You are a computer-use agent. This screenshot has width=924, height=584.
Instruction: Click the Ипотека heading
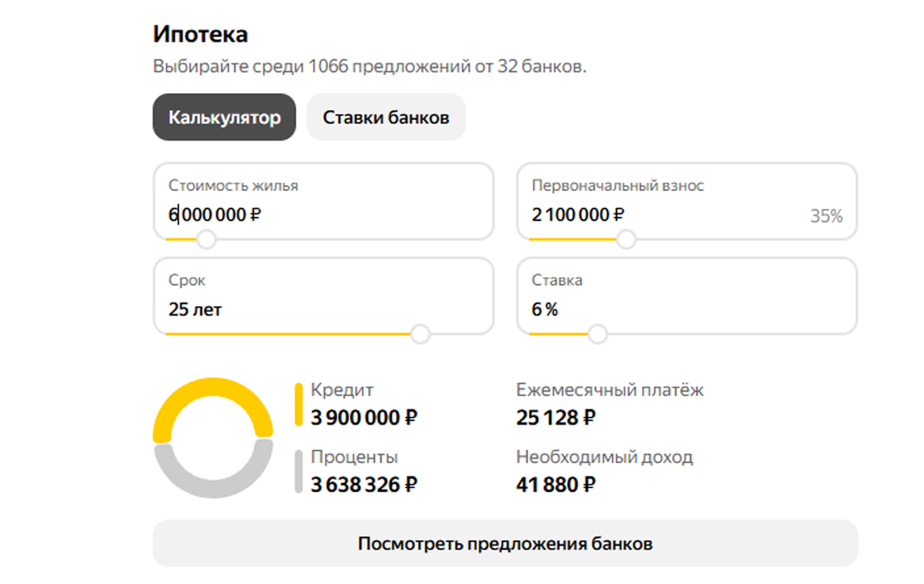coord(200,35)
